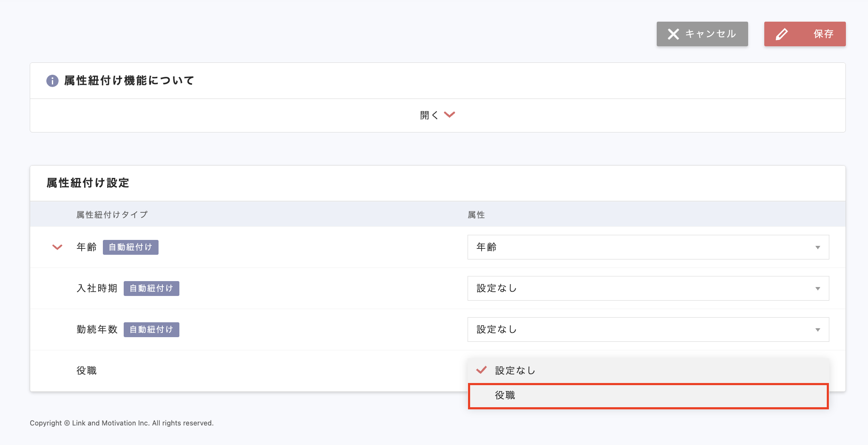Click the info icon beside 属性紐付け機能について

pos(52,81)
